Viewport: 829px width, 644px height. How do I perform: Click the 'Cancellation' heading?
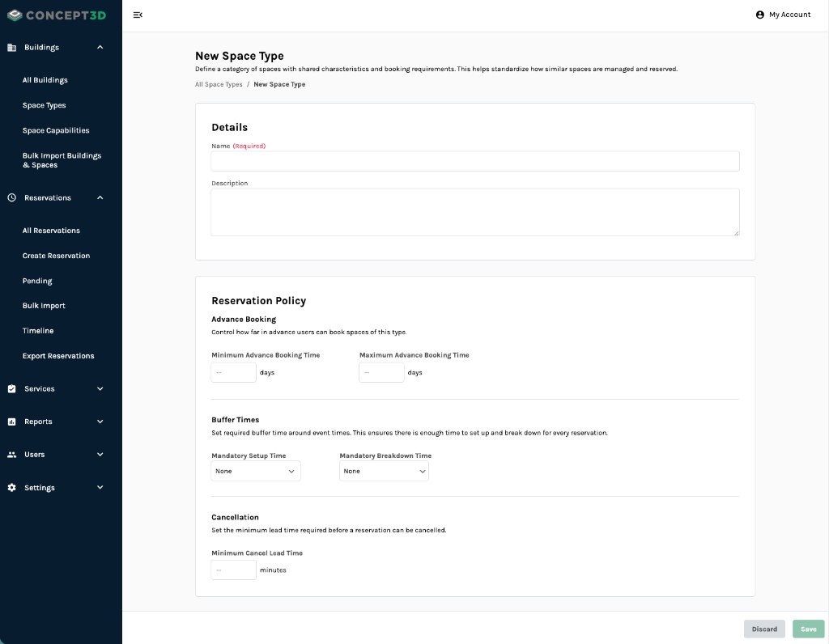pyautogui.click(x=235, y=517)
